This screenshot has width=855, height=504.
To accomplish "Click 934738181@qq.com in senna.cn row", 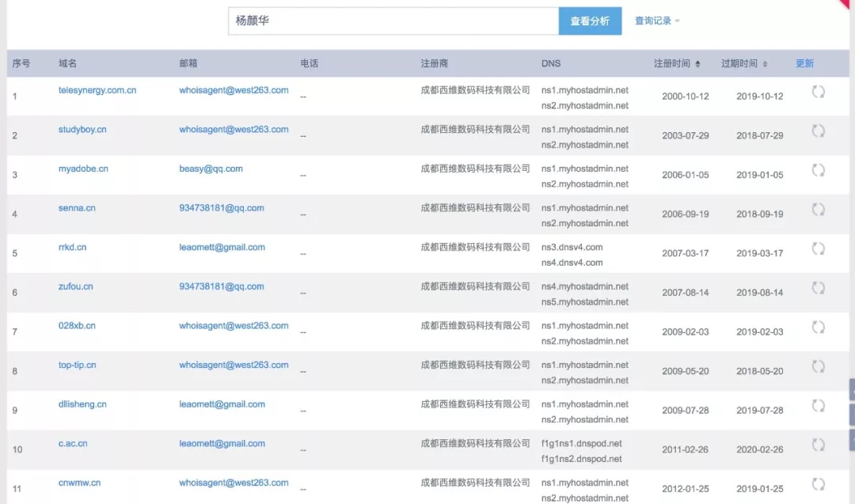I will coord(222,207).
